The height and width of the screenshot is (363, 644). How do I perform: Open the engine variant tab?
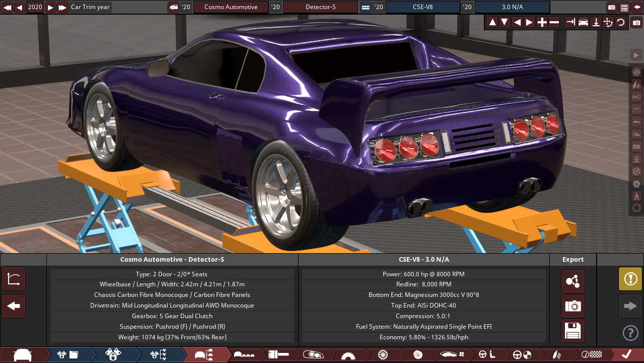pyautogui.click(x=113, y=355)
